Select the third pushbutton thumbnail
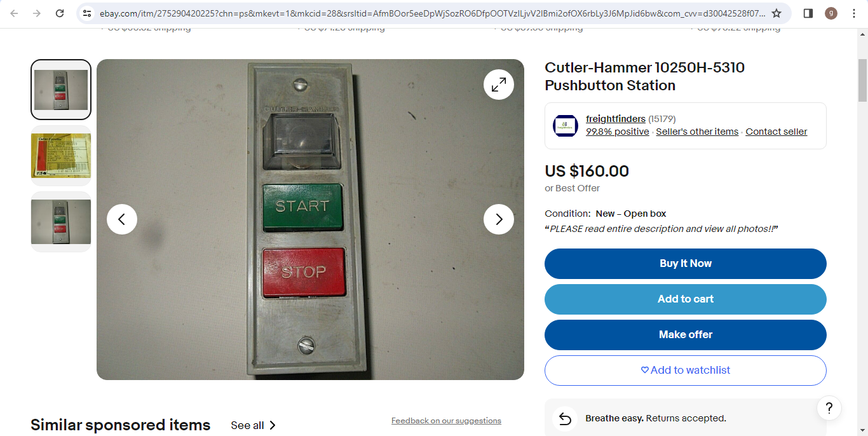This screenshot has height=436, width=868. click(61, 222)
